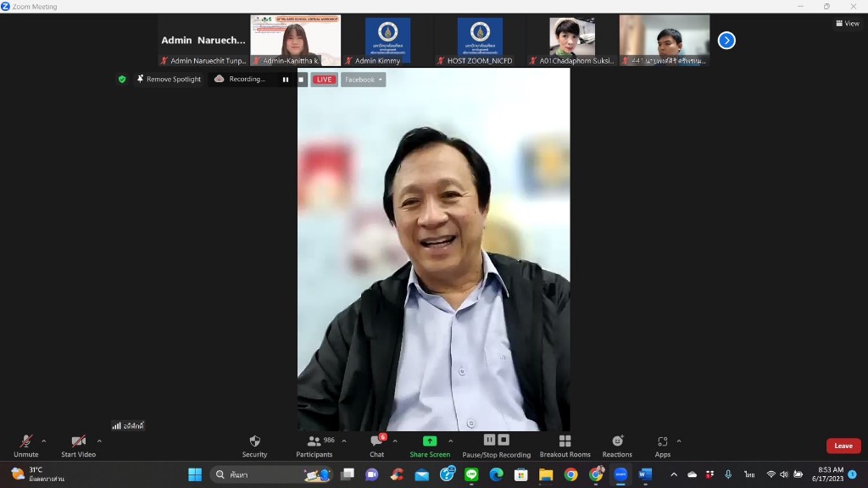The width and height of the screenshot is (868, 488).
Task: Open the View layout menu
Action: pyautogui.click(x=848, y=23)
